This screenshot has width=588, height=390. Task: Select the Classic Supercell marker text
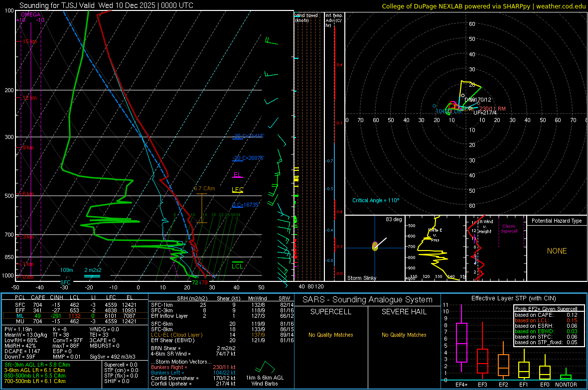pos(509,229)
